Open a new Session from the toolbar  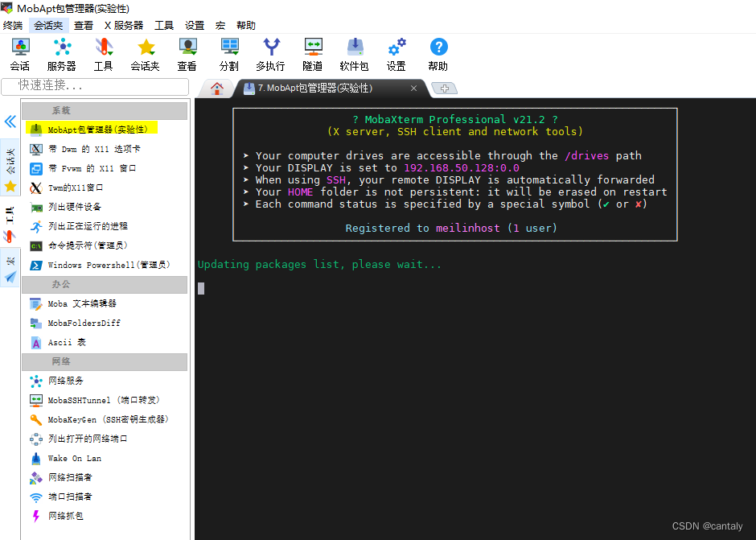19,54
